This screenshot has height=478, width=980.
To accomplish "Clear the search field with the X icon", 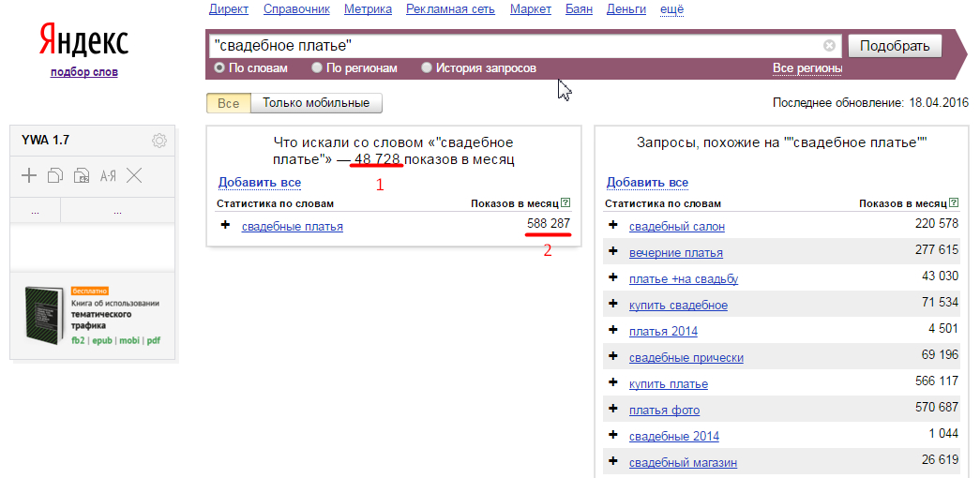I will (x=829, y=46).
